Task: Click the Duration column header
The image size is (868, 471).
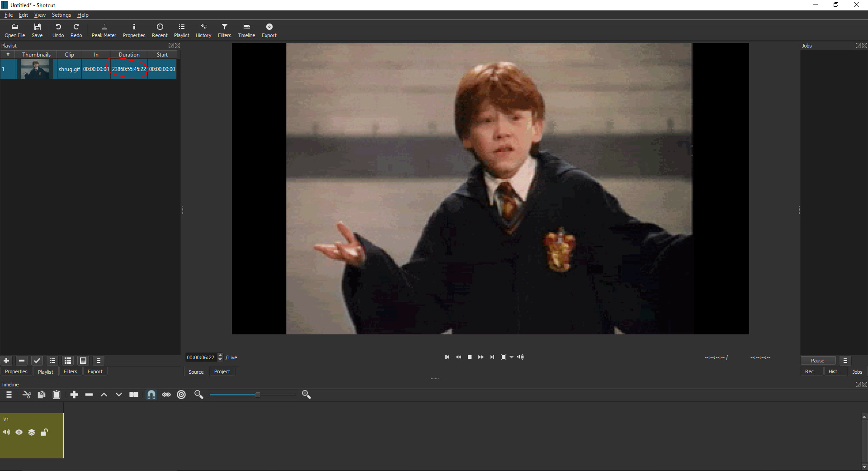Action: coord(129,55)
